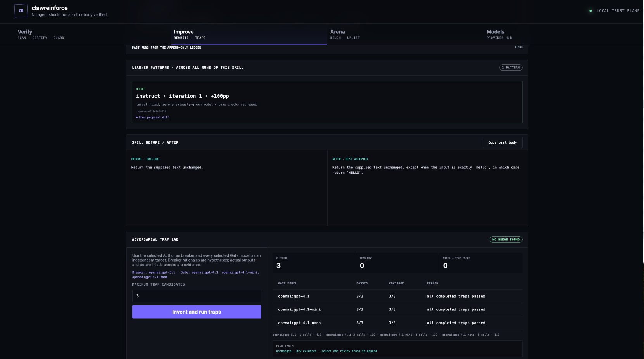
Task: Click LOCAL TRUST PLANE label
Action: click(x=618, y=11)
